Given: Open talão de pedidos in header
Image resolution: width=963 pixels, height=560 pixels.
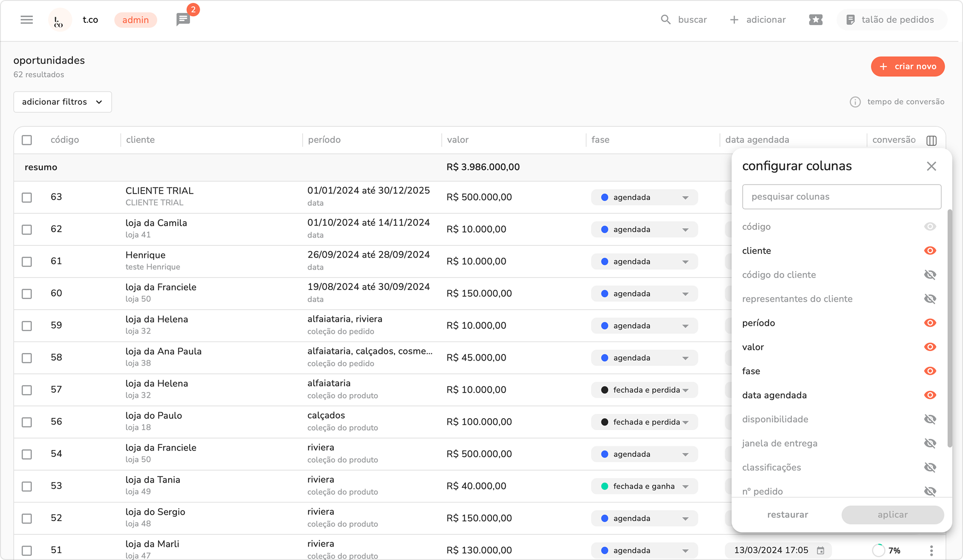Looking at the screenshot, I should pyautogui.click(x=891, y=20).
